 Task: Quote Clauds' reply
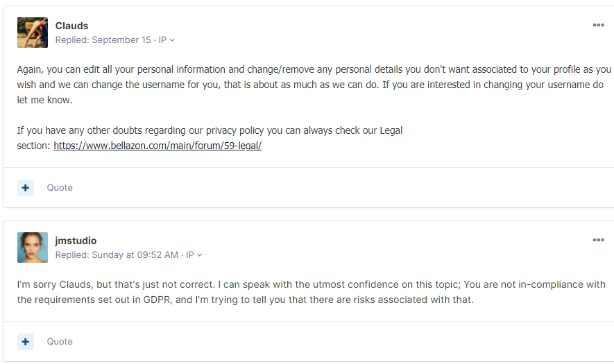(x=60, y=188)
